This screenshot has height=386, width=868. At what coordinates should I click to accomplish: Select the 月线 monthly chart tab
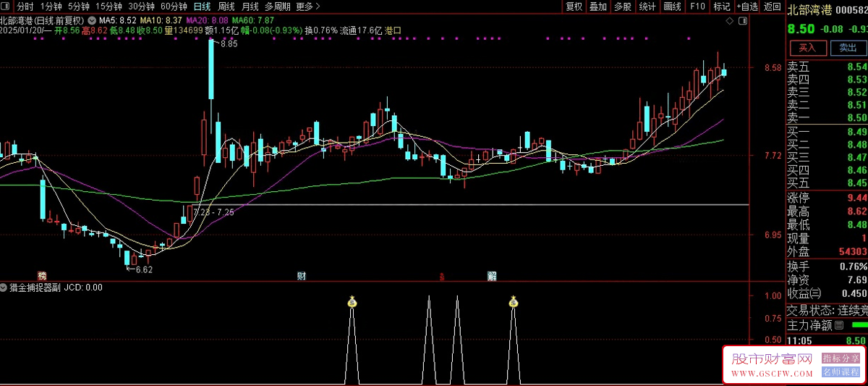[250, 7]
